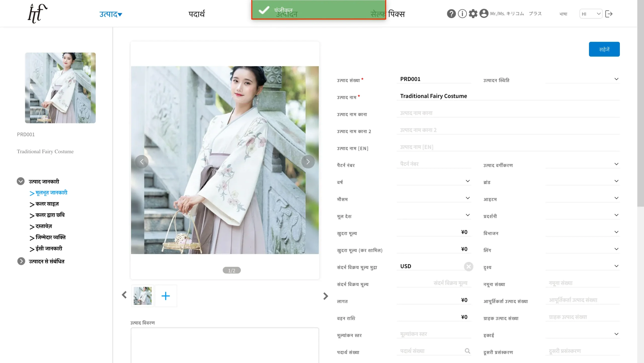Click the blue सहेजें save button
The image size is (644, 363).
click(x=604, y=49)
